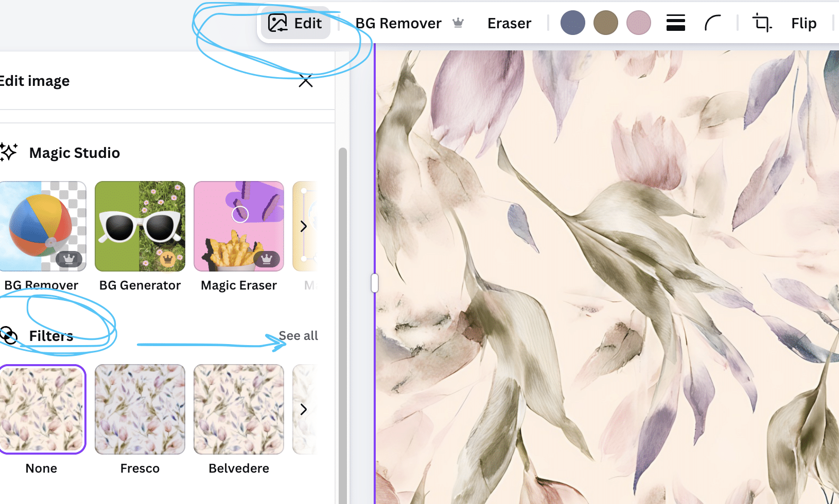Click See all filters link
Screen dimensions: 839x504
299,336
